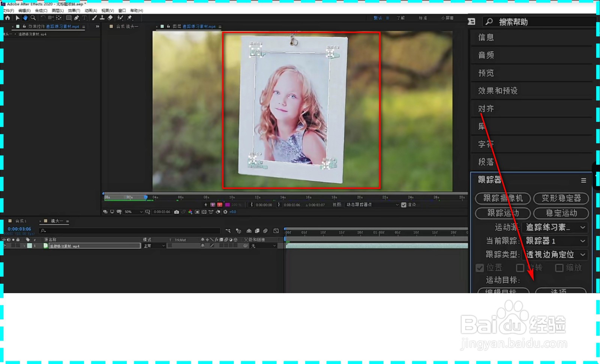Open the 运动源 motion source dropdown
The width and height of the screenshot is (600, 364).
click(x=555, y=227)
